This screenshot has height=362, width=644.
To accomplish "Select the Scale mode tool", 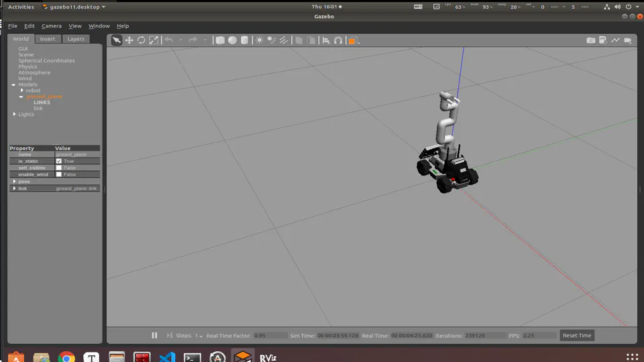I will point(154,40).
